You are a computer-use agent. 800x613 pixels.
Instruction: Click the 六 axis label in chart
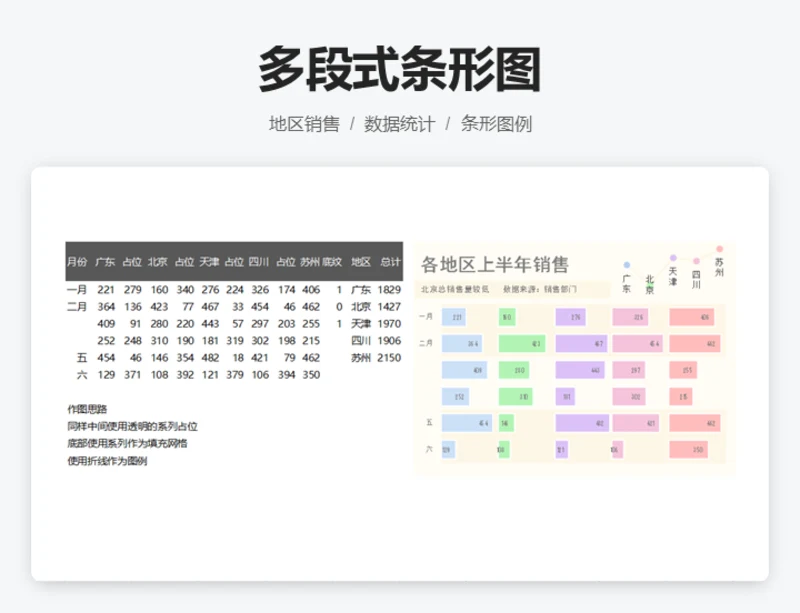pyautogui.click(x=429, y=449)
